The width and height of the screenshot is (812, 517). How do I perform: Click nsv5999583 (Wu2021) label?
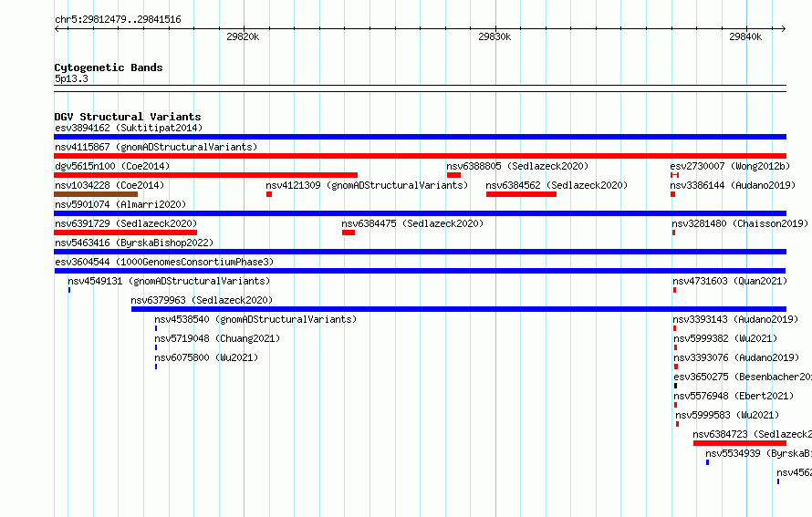(727, 415)
